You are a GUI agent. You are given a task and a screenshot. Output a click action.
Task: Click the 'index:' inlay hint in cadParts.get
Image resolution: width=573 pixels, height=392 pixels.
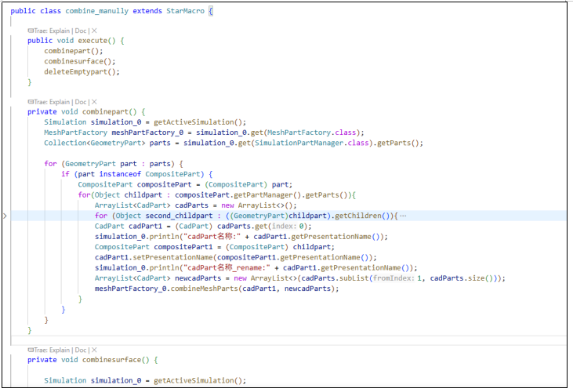click(284, 226)
